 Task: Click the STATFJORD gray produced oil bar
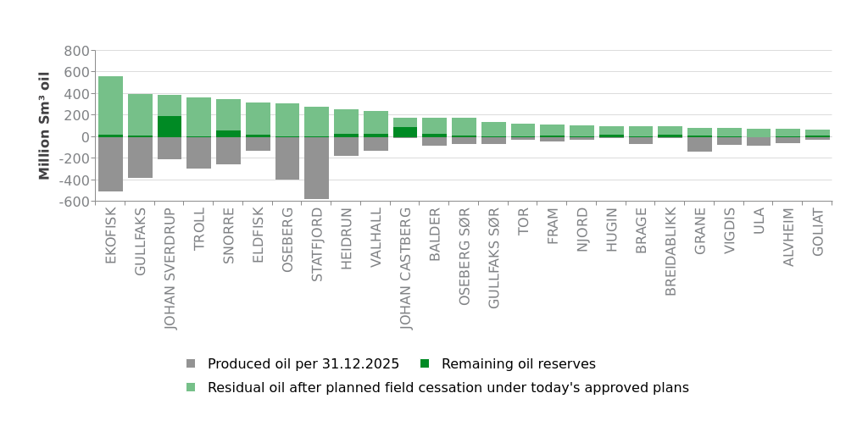point(316,168)
